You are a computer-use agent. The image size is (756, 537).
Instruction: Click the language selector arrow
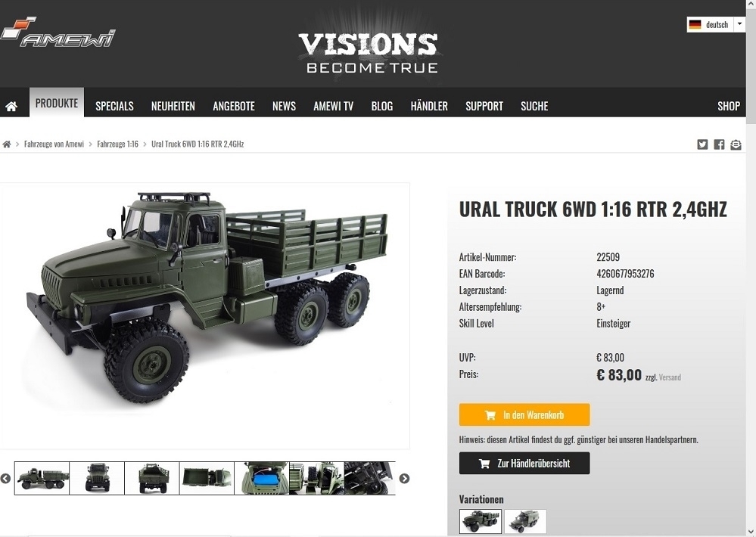coord(739,25)
